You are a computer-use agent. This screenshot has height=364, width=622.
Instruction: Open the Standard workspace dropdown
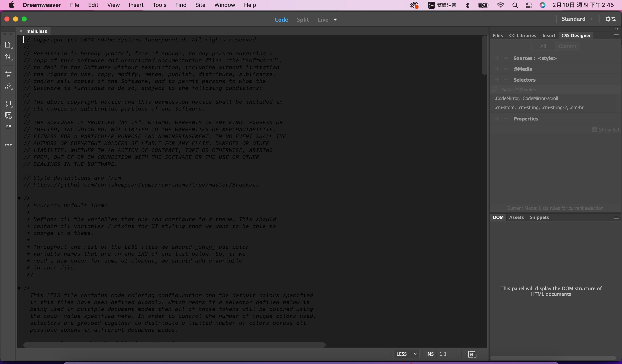577,19
